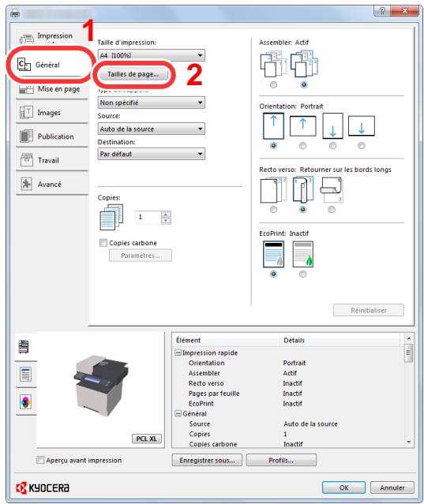Open the Non spécifié media type dropdown
424x504 pixels.
151,103
